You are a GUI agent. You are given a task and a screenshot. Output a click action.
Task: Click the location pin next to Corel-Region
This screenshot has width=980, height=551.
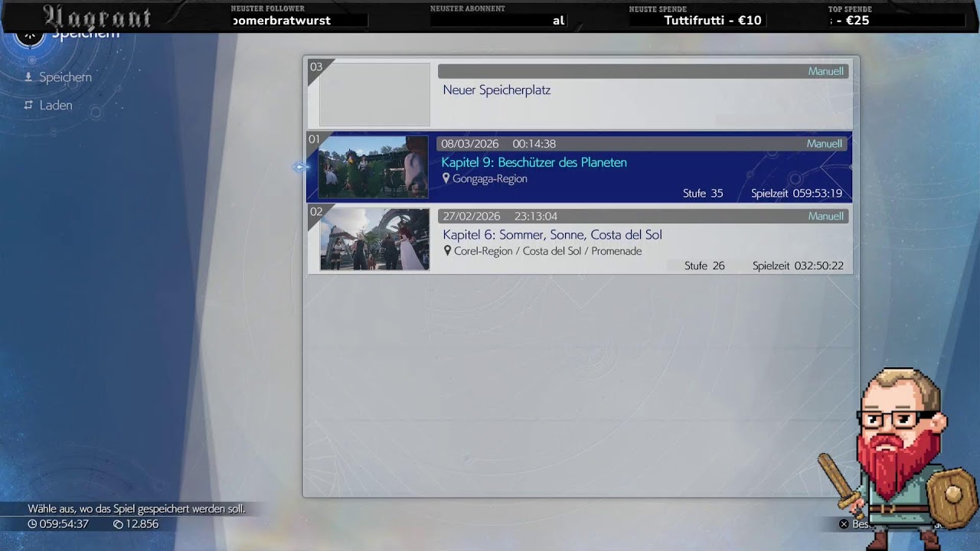(447, 251)
